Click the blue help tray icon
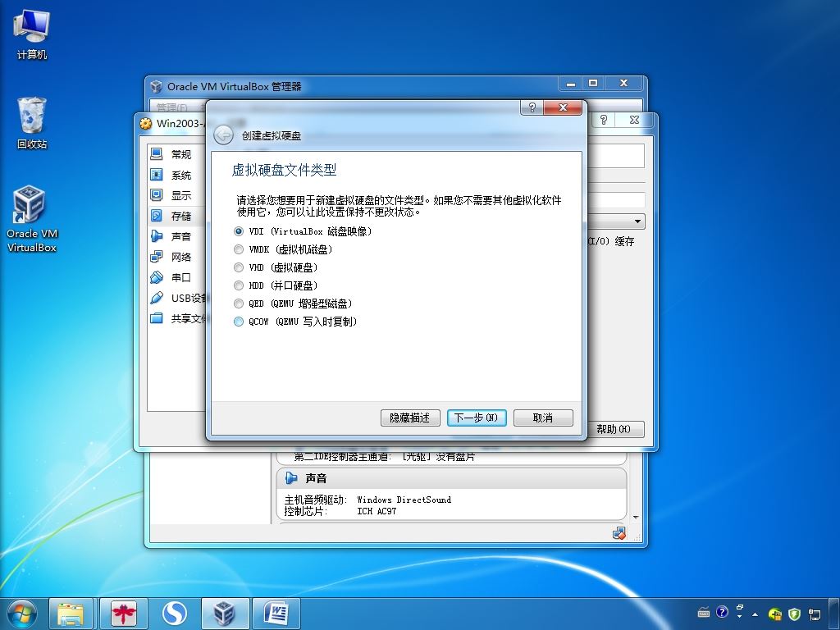The width and height of the screenshot is (840, 630). 722,612
